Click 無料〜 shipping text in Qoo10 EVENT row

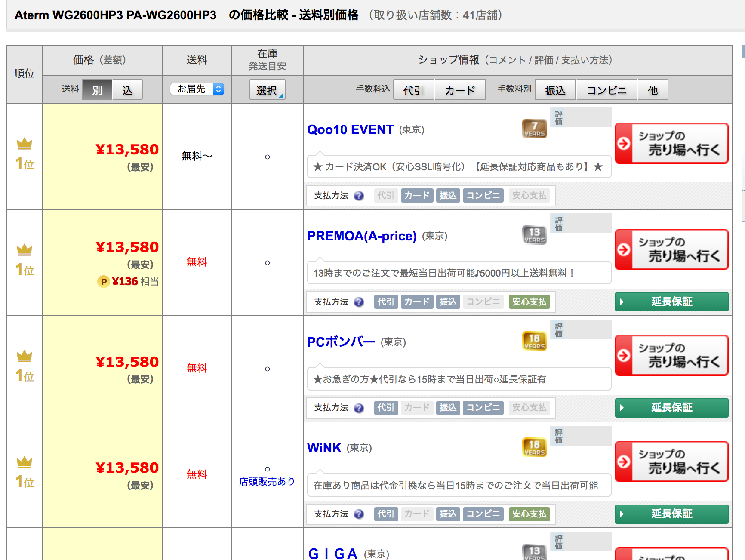197,156
